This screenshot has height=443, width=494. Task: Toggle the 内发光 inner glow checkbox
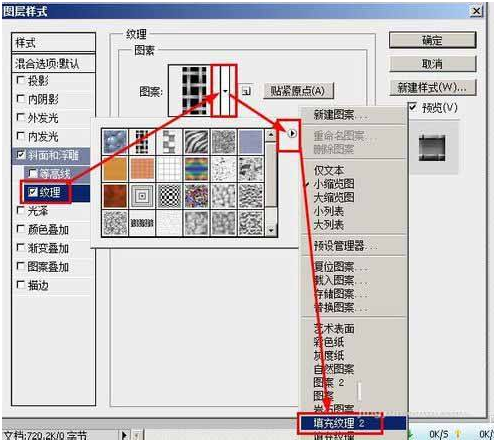[x=21, y=136]
